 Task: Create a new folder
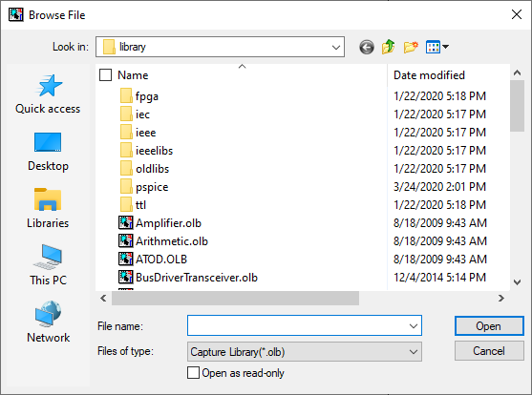point(411,47)
